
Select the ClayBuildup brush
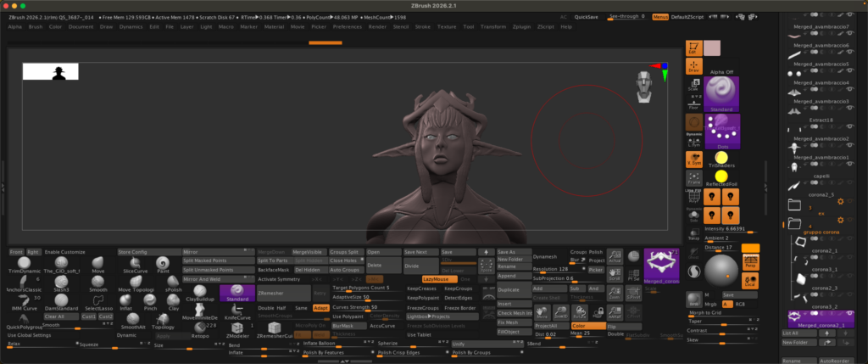click(x=200, y=294)
